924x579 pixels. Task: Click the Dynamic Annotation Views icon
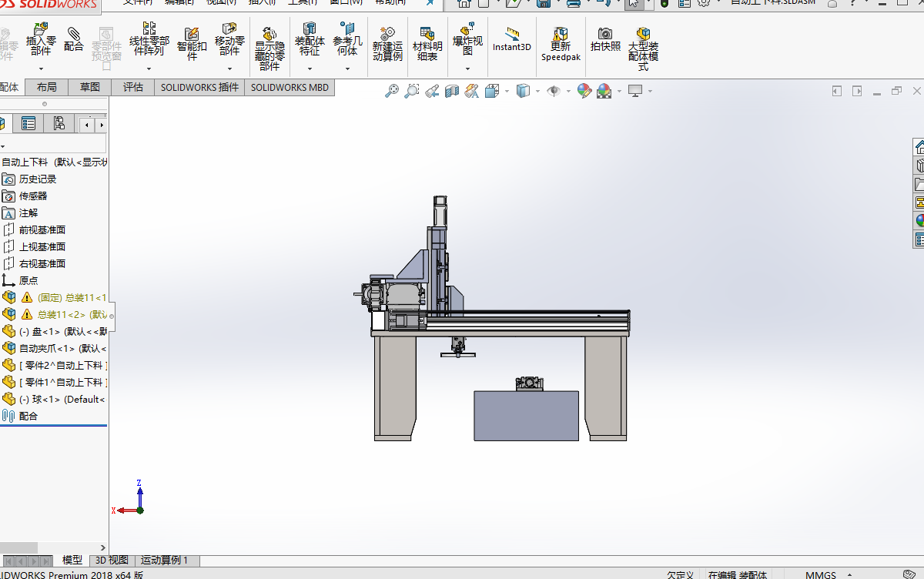point(472,91)
